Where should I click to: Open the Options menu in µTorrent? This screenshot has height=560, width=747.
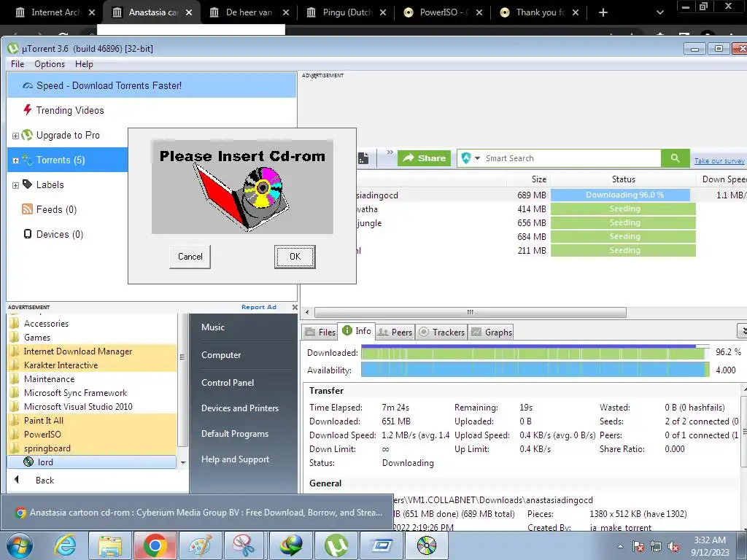tap(50, 64)
